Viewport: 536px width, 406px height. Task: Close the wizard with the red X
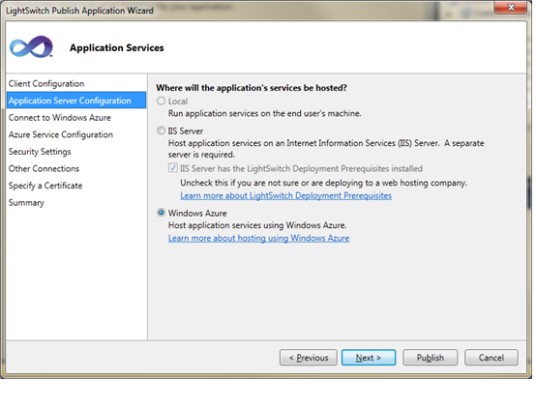coord(511,8)
